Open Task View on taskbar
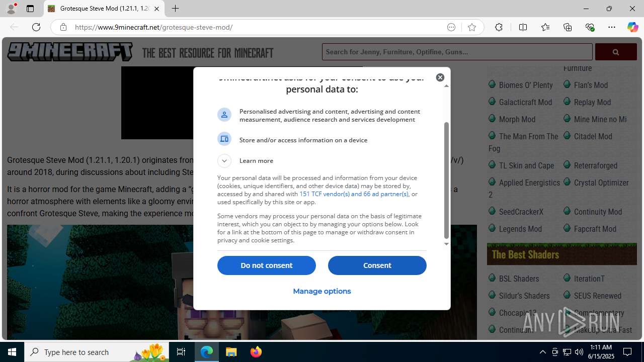This screenshot has width=644, height=362. pyautogui.click(x=181, y=352)
